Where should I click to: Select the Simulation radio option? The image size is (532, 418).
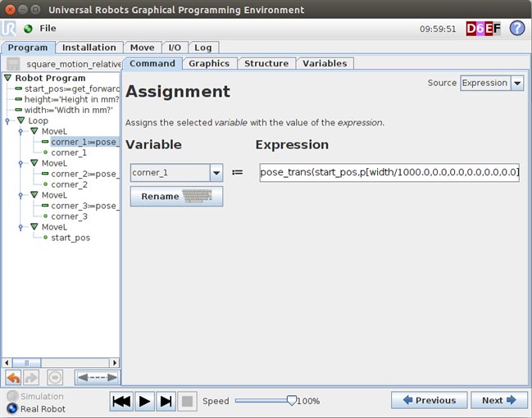11,397
